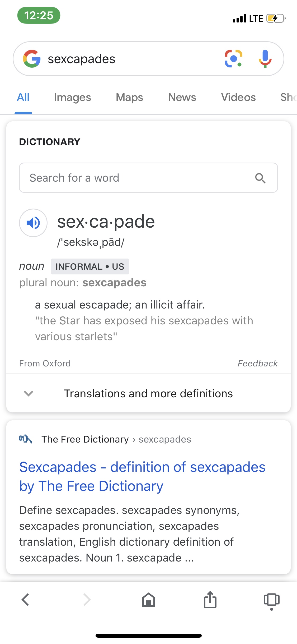The width and height of the screenshot is (297, 644).
Task: Open the home page icon
Action: pos(149,600)
